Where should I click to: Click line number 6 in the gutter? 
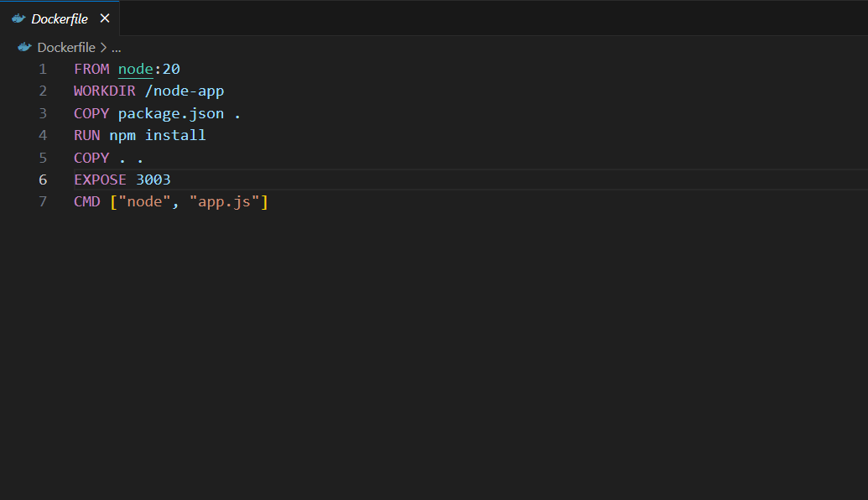coord(43,180)
